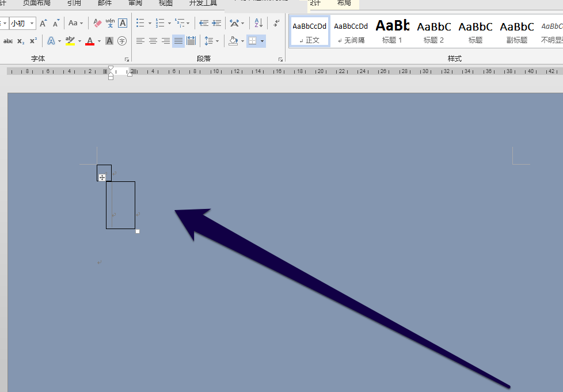The width and height of the screenshot is (563, 392).
Task: Apply the 无间隔 style
Action: pyautogui.click(x=351, y=32)
